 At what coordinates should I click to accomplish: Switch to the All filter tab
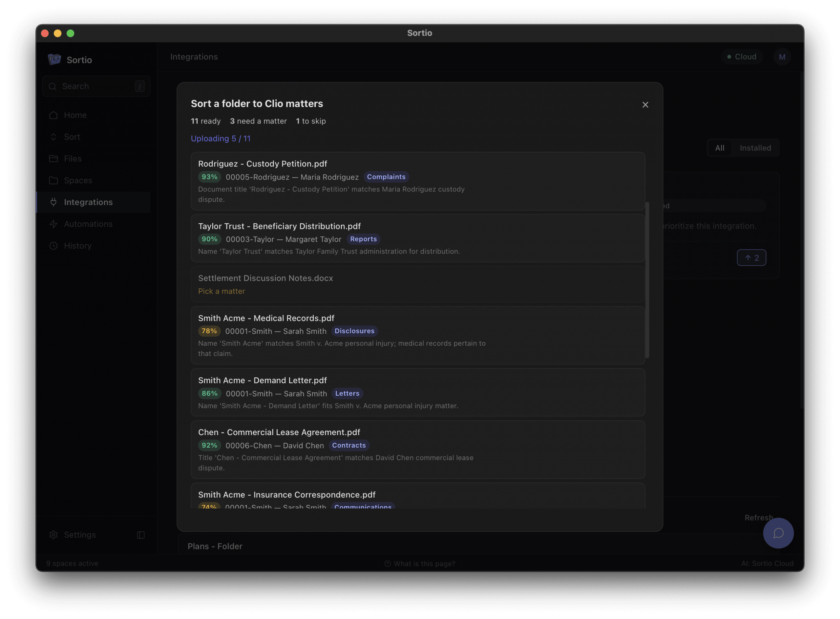click(x=720, y=148)
